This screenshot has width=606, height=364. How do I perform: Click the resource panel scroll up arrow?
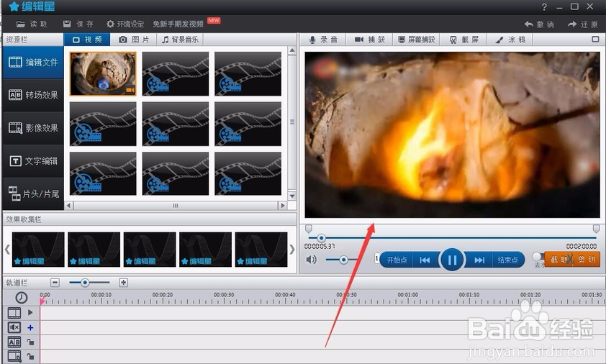tap(292, 50)
